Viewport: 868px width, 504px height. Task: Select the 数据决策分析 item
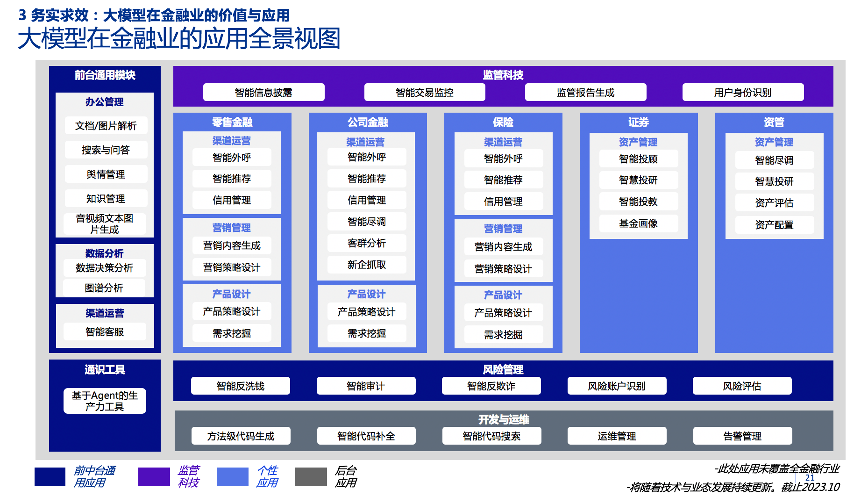(105, 267)
